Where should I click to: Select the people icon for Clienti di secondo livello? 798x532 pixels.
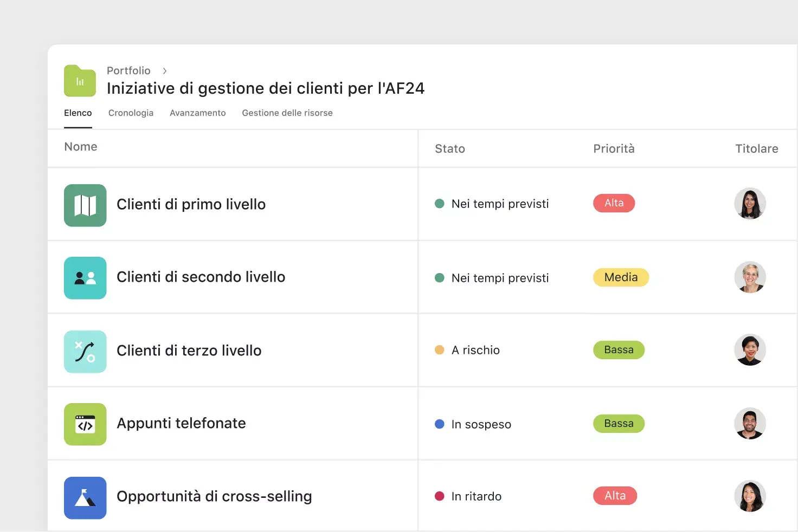point(85,278)
